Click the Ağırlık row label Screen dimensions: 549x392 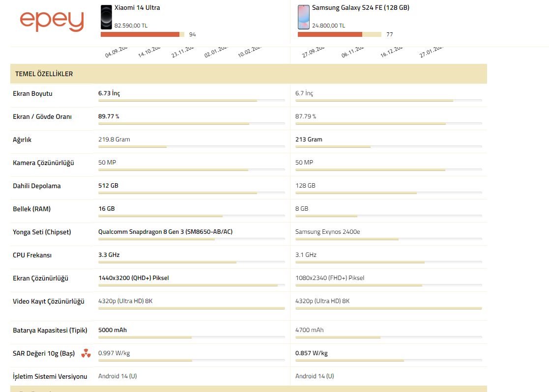coord(22,140)
